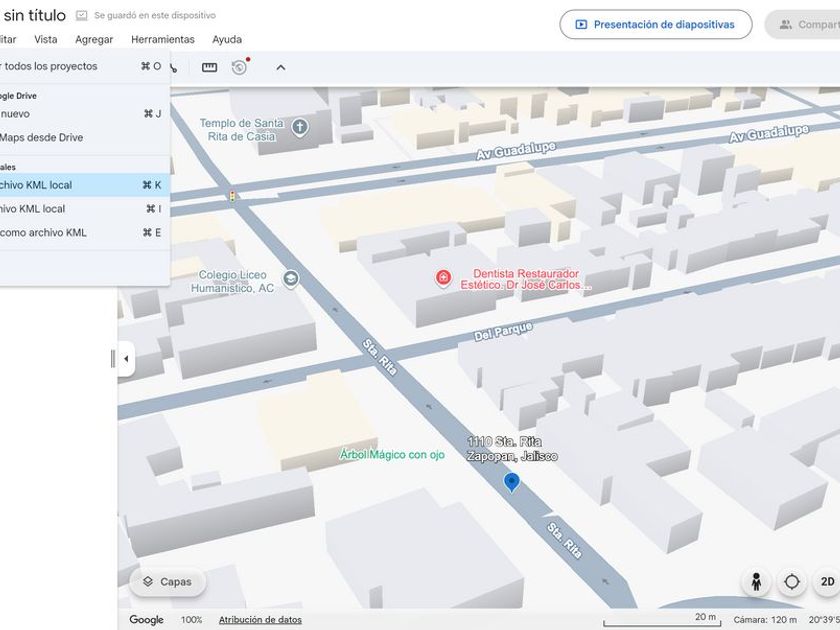Open the Atribución de datos link
The height and width of the screenshot is (630, 840).
pyautogui.click(x=260, y=620)
